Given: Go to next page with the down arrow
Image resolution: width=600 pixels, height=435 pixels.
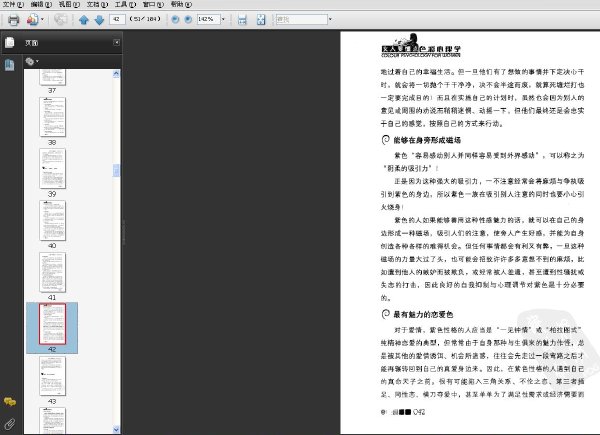Looking at the screenshot, I should coord(99,20).
